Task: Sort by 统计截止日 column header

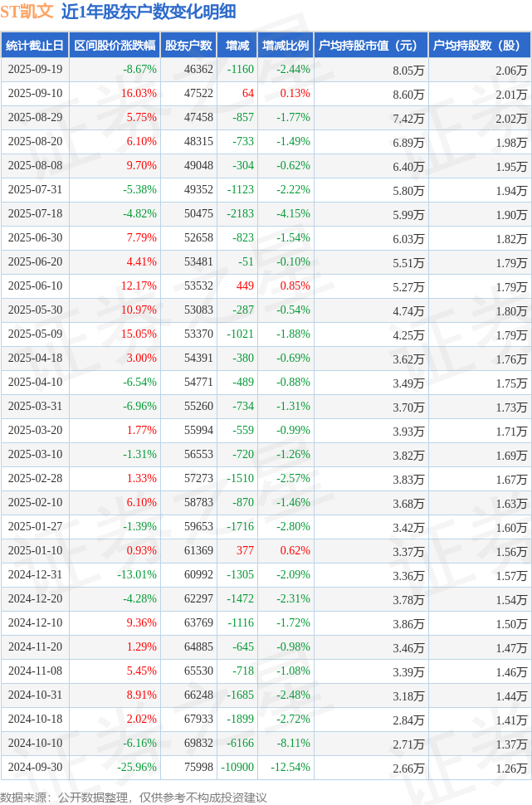Action: tap(34, 46)
